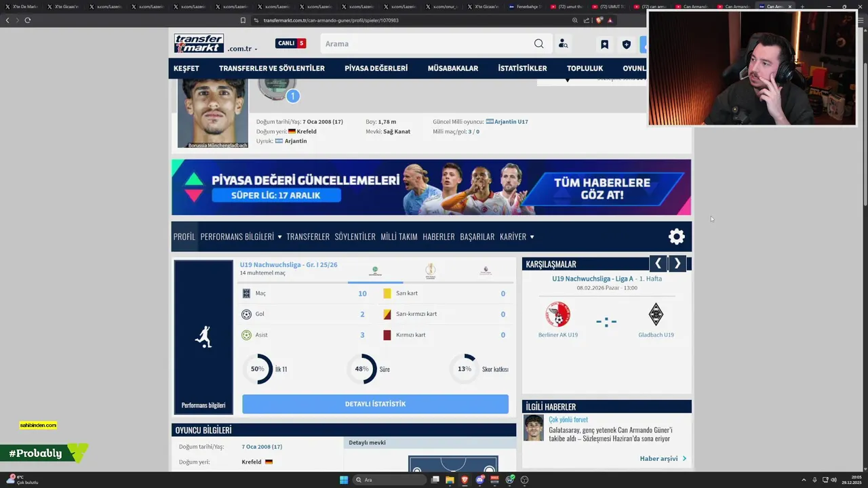
Task: Click the Gol soccer ball icon
Action: click(x=246, y=314)
